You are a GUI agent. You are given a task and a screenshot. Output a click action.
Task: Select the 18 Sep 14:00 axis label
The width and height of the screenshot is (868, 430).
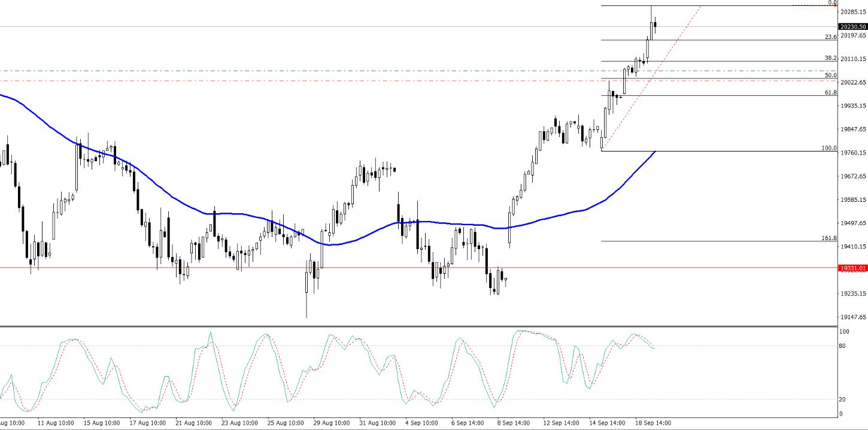click(x=652, y=423)
